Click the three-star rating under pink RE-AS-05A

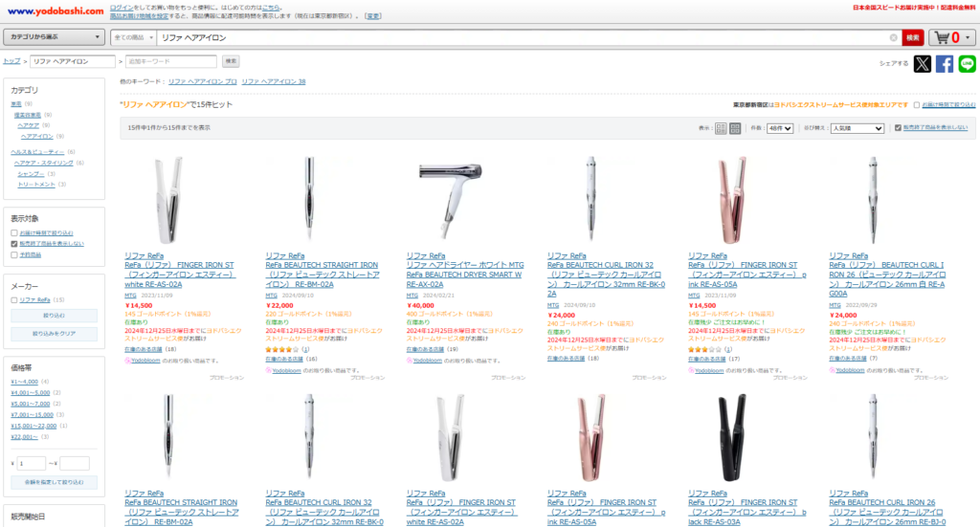point(704,350)
